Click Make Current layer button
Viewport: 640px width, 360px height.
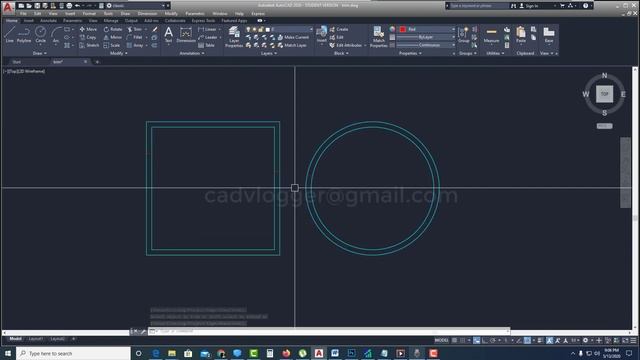point(293,37)
